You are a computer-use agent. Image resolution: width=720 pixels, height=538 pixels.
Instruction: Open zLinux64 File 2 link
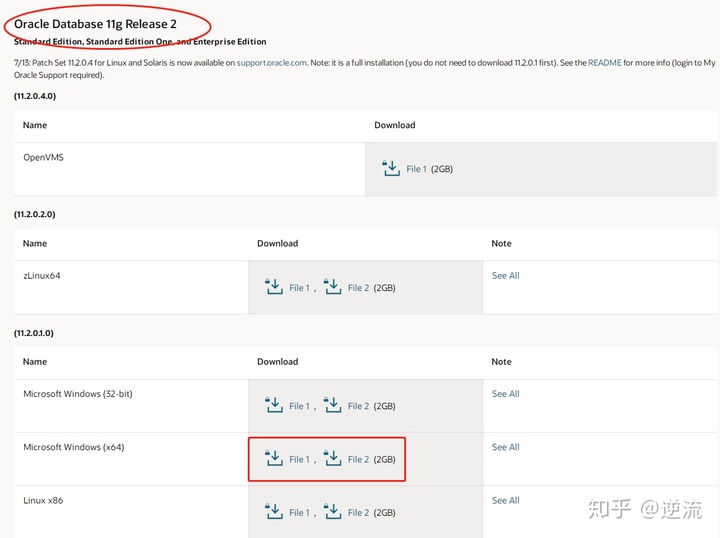pyautogui.click(x=358, y=288)
